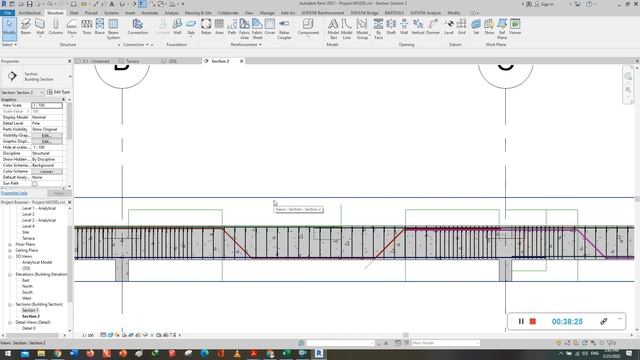Expand the Ceiling Plans tree node
This screenshot has height=360, width=640.
click(x=10, y=251)
